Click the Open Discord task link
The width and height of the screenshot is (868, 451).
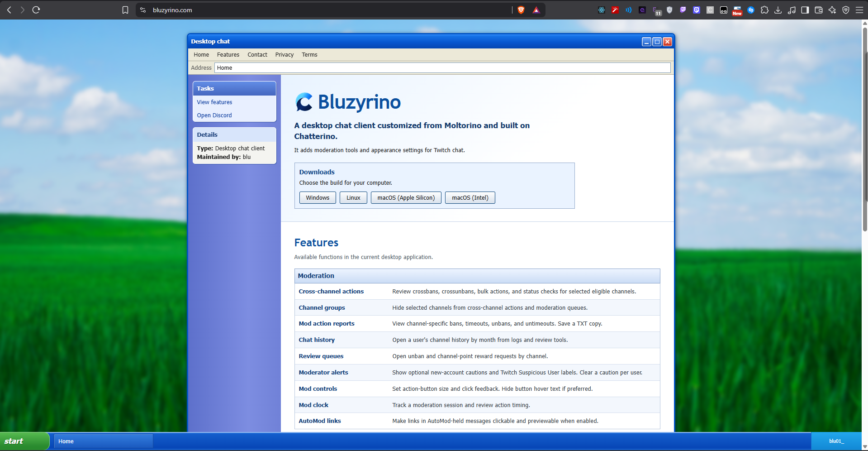point(214,115)
